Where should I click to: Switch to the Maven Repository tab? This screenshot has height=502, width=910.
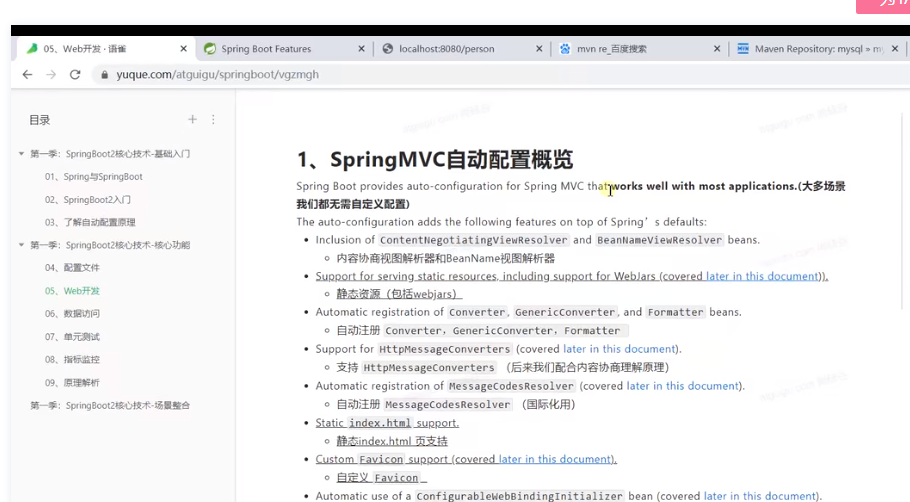(817, 49)
